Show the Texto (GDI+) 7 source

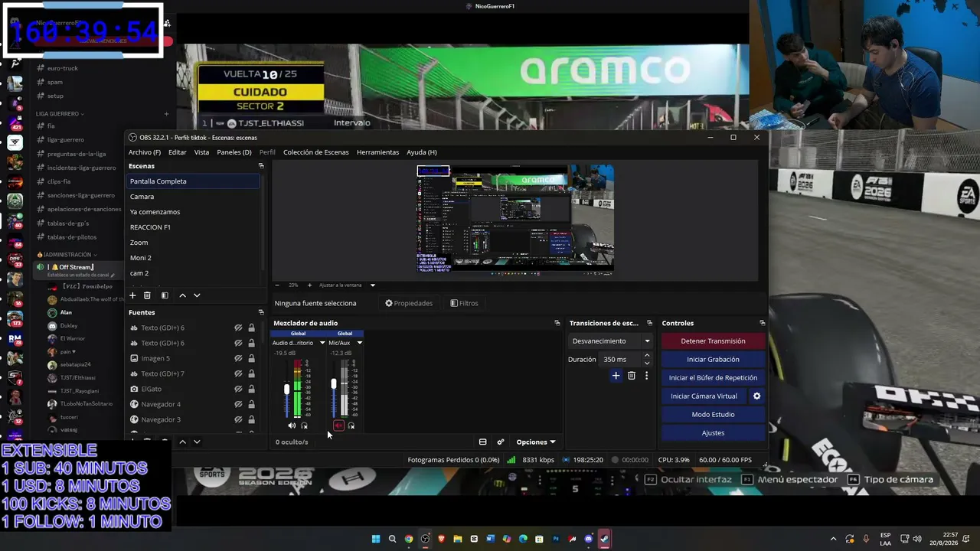click(238, 373)
